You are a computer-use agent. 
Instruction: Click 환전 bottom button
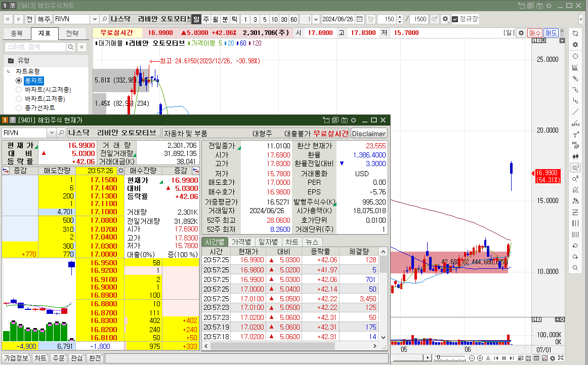[95, 358]
